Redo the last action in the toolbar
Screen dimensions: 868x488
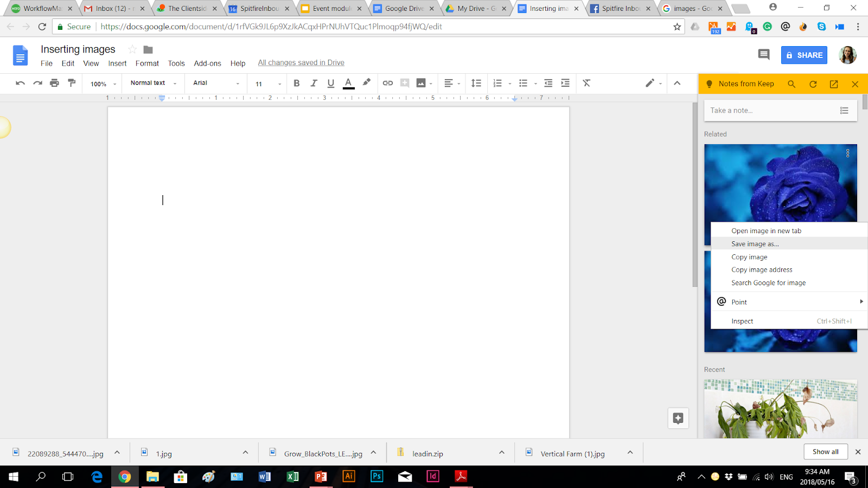(x=37, y=83)
